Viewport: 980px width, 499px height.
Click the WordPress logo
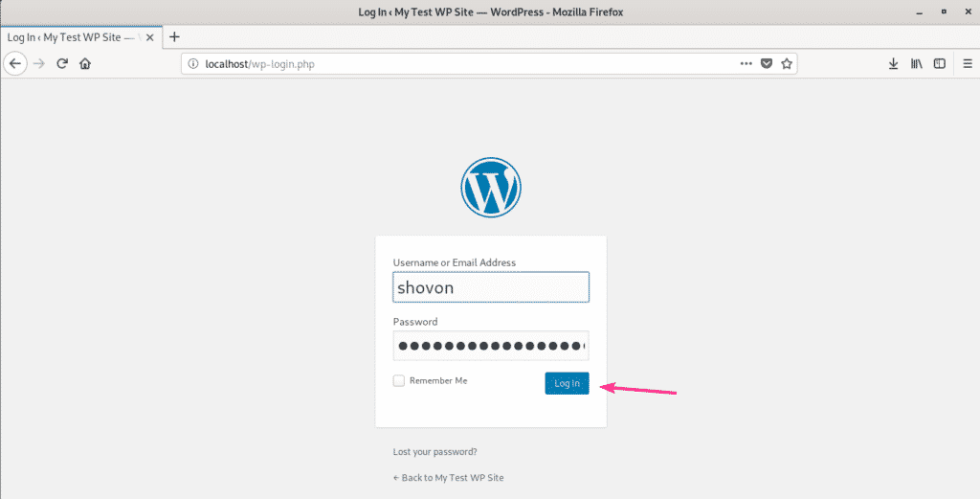tap(491, 187)
